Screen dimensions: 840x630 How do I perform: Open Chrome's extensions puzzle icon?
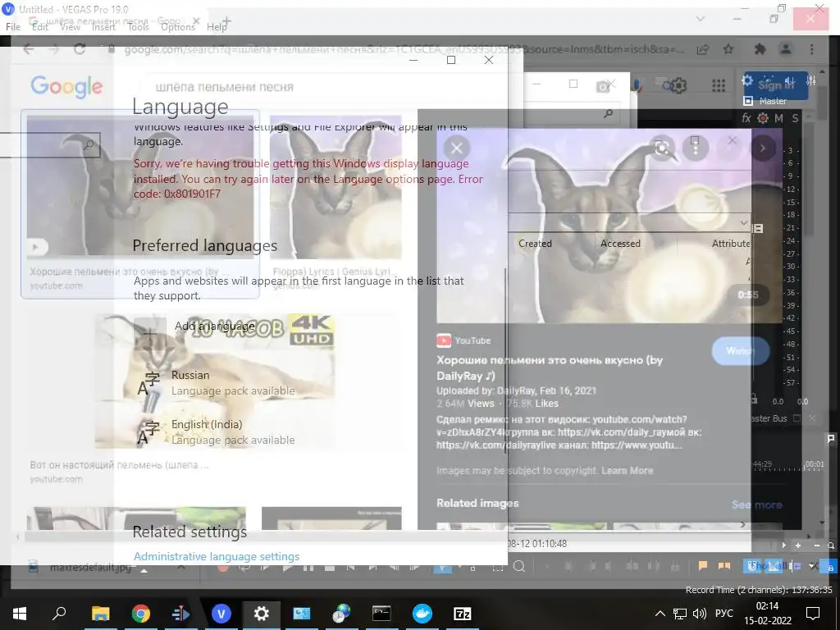click(760, 49)
